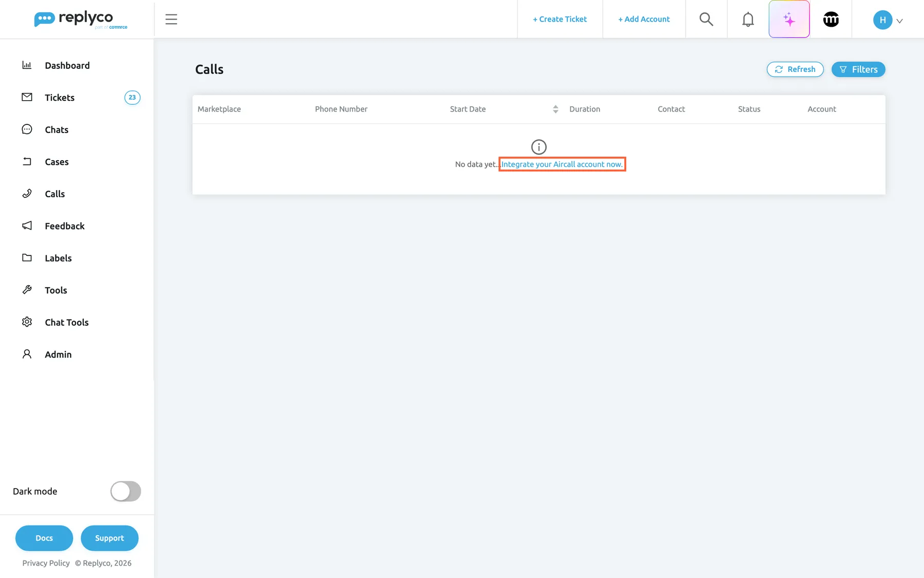This screenshot has width=924, height=578.
Task: Click the Replyco logo
Action: [x=81, y=20]
